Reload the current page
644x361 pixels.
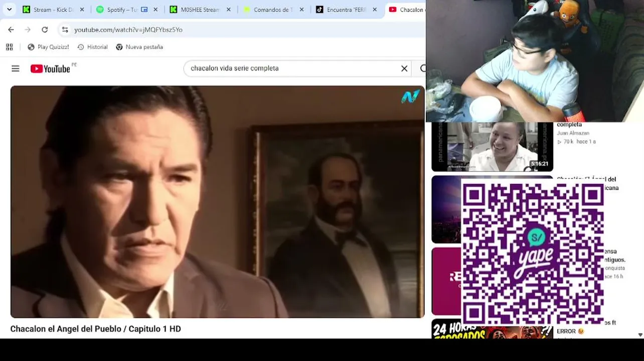click(x=45, y=30)
